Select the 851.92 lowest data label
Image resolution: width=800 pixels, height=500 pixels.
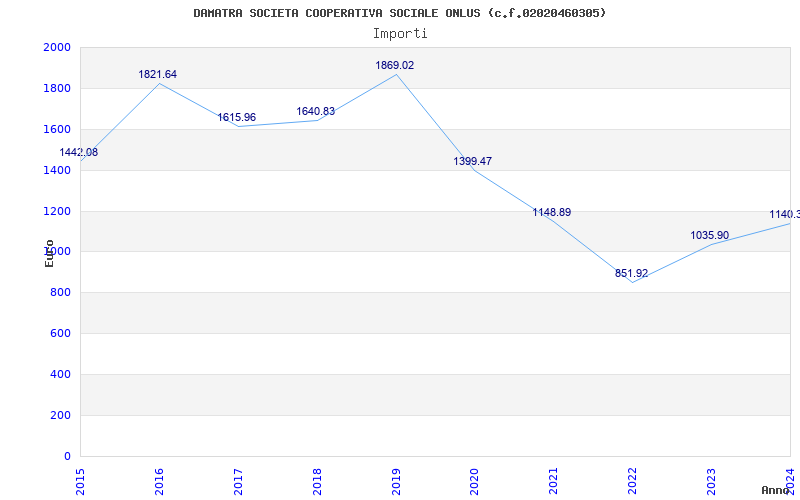tap(632, 273)
